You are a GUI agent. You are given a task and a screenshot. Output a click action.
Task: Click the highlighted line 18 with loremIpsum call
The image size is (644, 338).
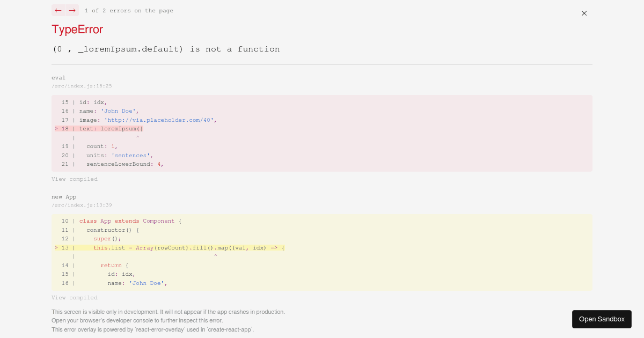click(x=107, y=129)
